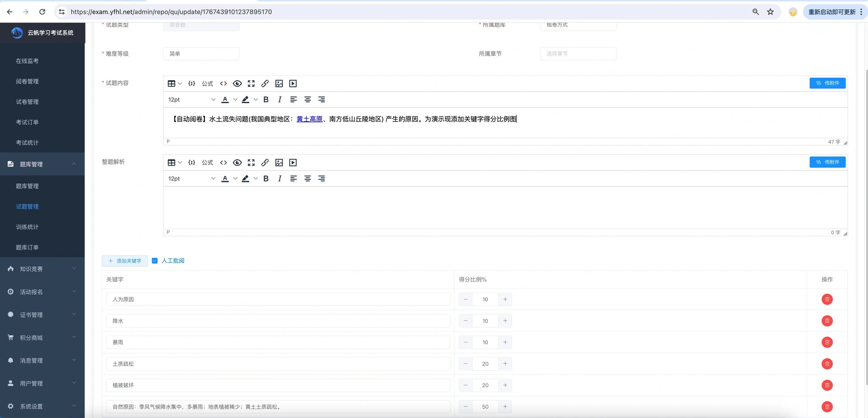The height and width of the screenshot is (418, 868).
Task: Toggle fullscreen in 试题内容 editor
Action: [251, 84]
